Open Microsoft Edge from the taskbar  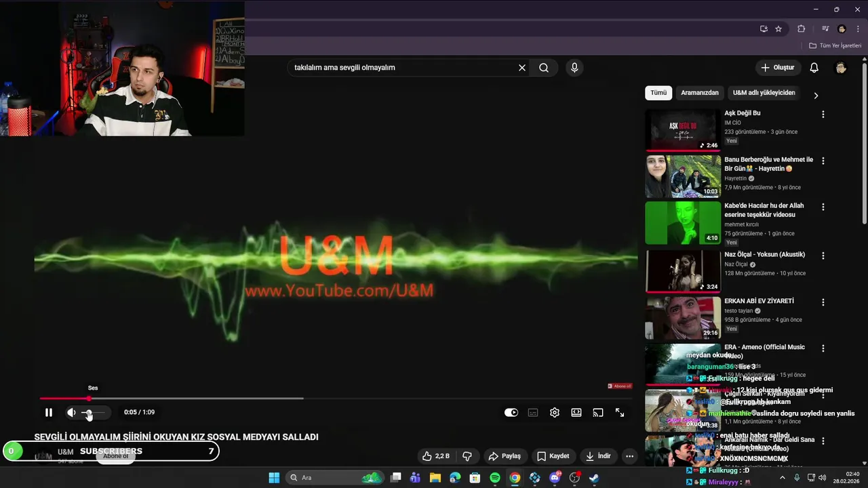(x=455, y=478)
